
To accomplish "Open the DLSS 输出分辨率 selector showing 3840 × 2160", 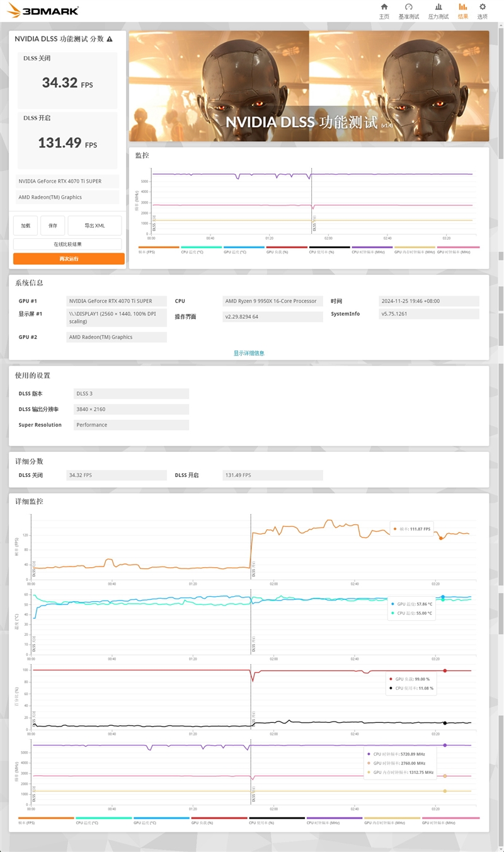I will (130, 409).
